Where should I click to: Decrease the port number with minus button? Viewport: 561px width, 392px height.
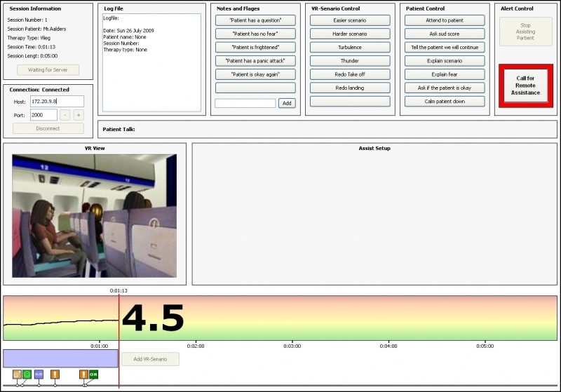pos(65,115)
